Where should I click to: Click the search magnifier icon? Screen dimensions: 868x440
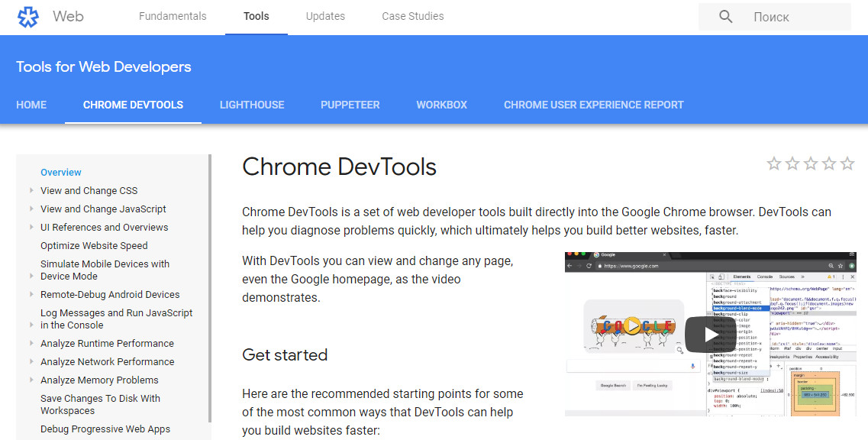click(724, 16)
